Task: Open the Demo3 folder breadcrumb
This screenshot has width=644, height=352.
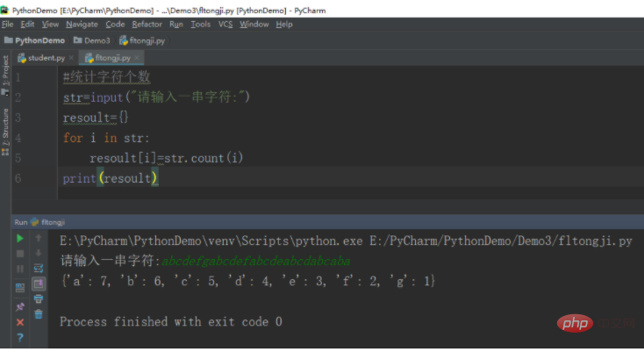Action: tap(92, 40)
